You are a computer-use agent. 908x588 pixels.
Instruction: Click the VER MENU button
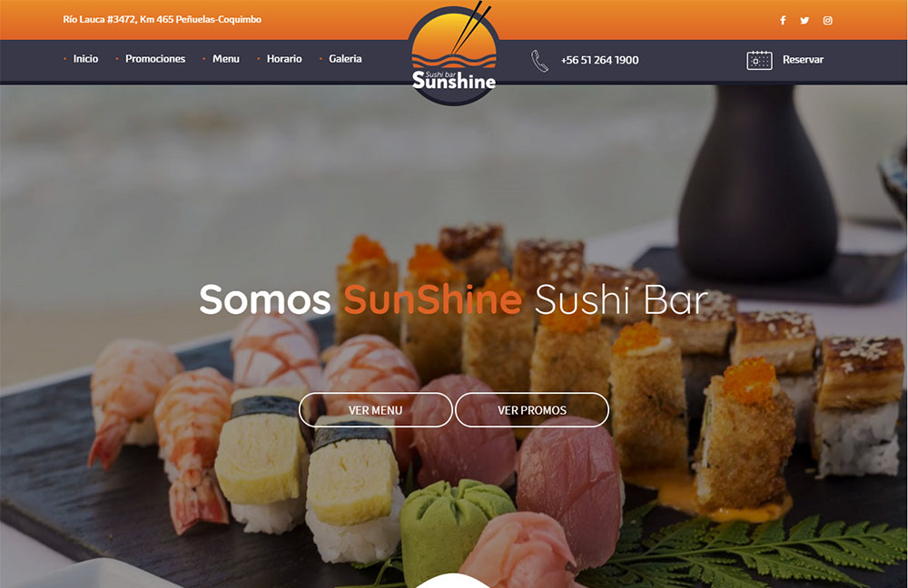(375, 410)
